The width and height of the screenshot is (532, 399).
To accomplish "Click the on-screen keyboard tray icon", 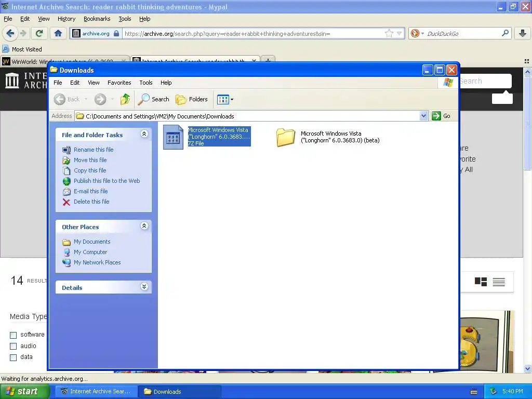I will 474,392.
